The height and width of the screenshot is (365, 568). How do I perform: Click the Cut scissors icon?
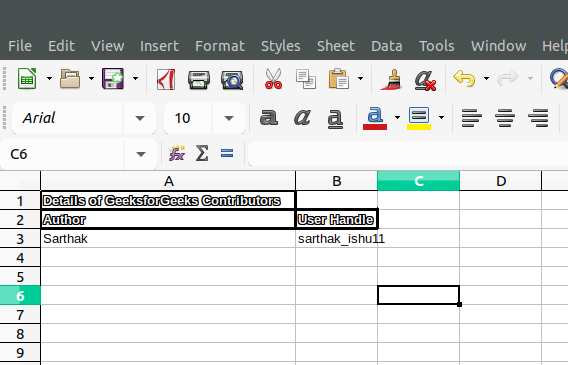(273, 79)
